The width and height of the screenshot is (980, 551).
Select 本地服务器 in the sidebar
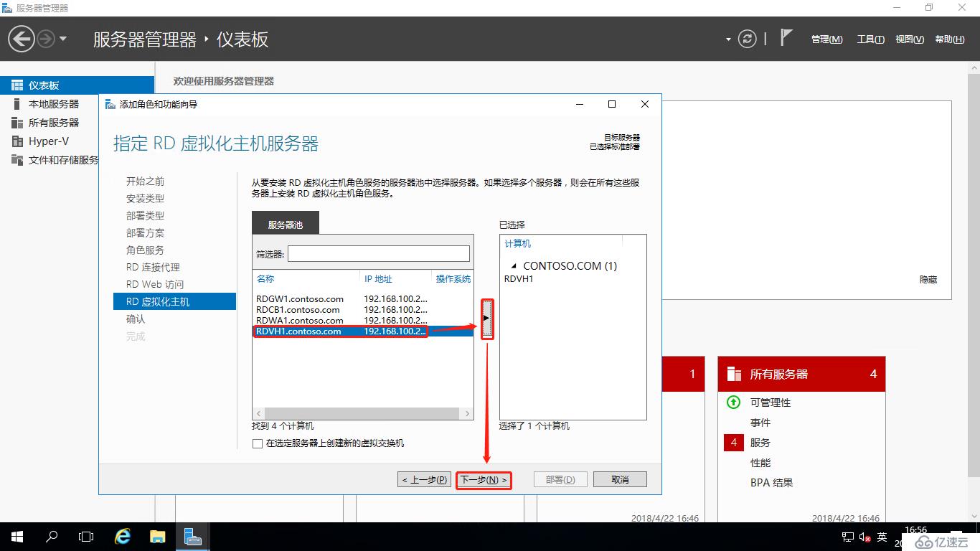[54, 104]
